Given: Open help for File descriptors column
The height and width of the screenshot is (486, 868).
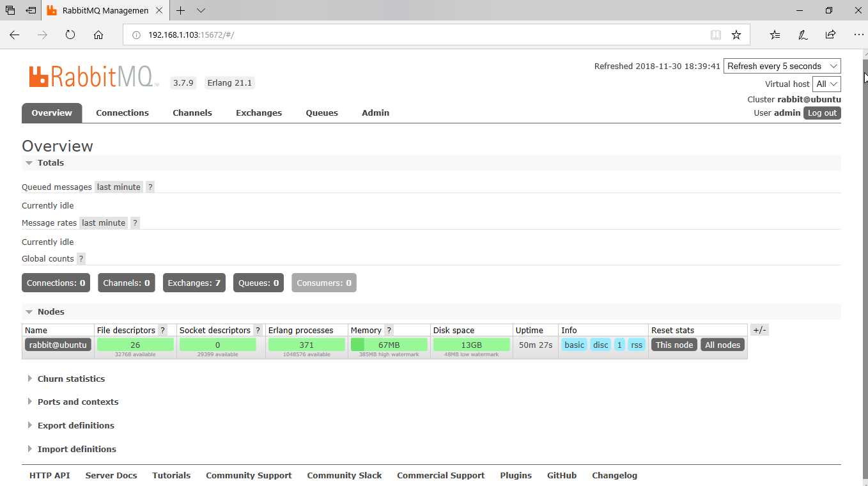Looking at the screenshot, I should 162,331.
